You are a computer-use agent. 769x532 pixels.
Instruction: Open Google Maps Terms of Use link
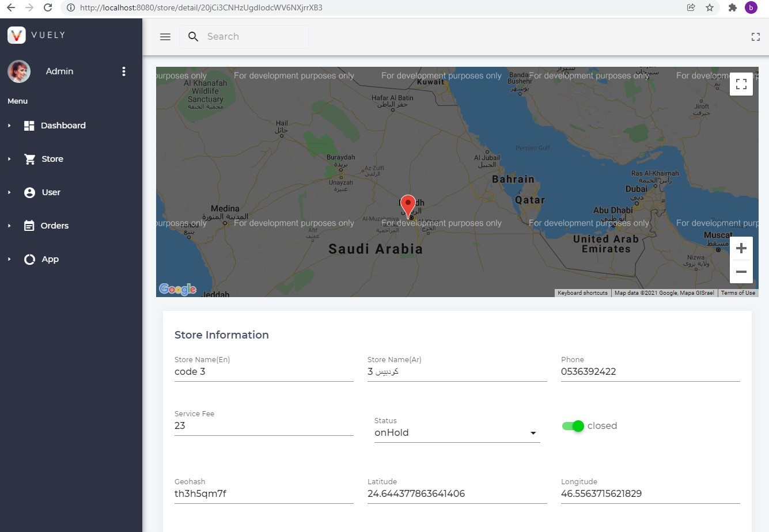click(738, 292)
